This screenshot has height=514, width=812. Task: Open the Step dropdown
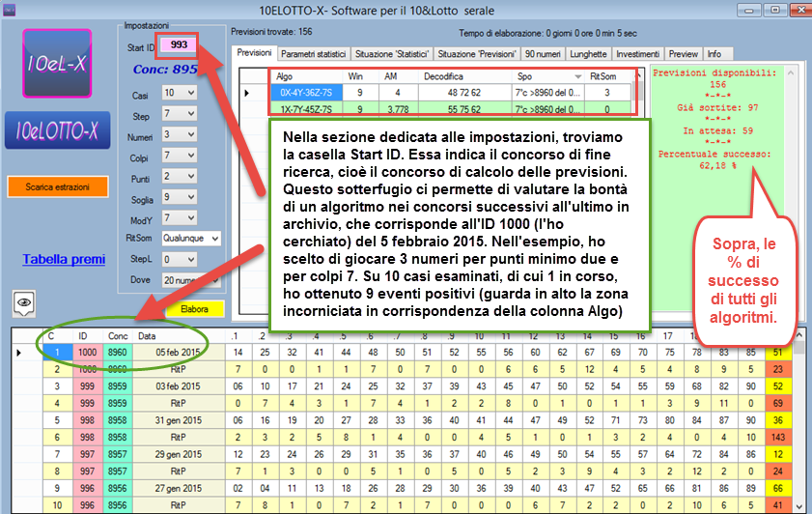[180, 114]
